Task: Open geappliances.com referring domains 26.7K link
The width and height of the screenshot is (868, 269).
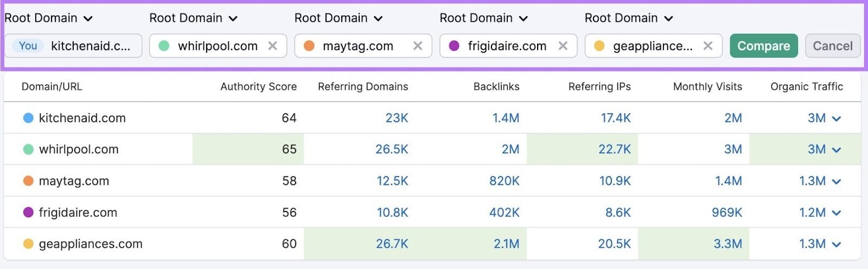Action: [392, 244]
